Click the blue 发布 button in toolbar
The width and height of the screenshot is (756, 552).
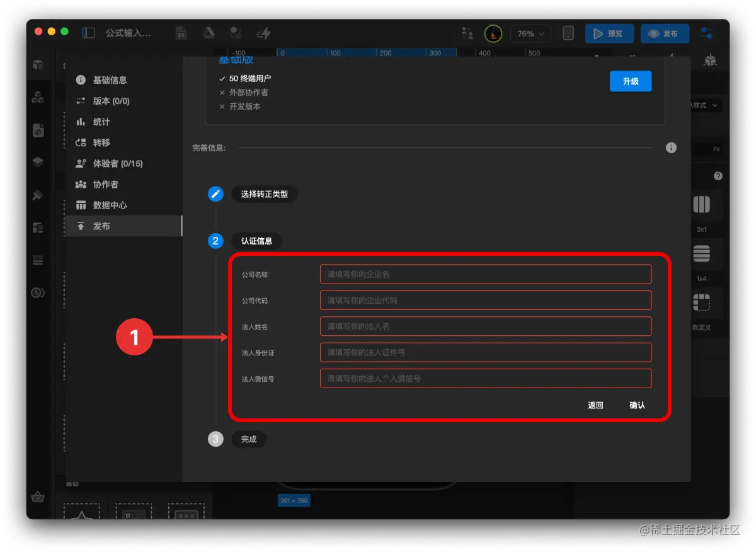665,34
